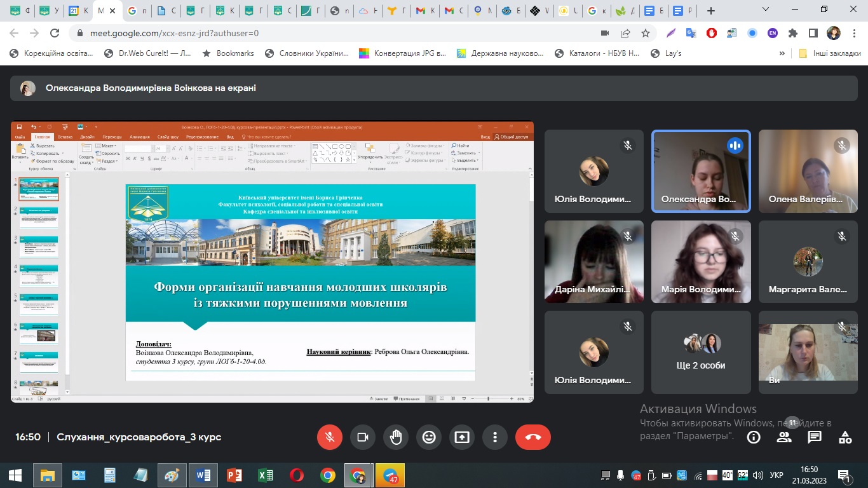Open Meet's three-dot more options menu
Screen dimensions: 868x488
click(x=495, y=437)
